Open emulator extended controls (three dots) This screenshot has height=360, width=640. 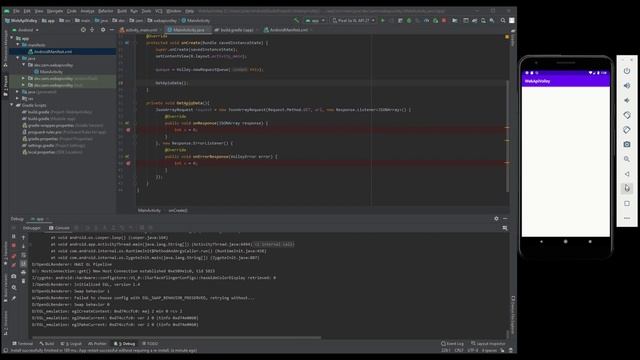coord(627,218)
